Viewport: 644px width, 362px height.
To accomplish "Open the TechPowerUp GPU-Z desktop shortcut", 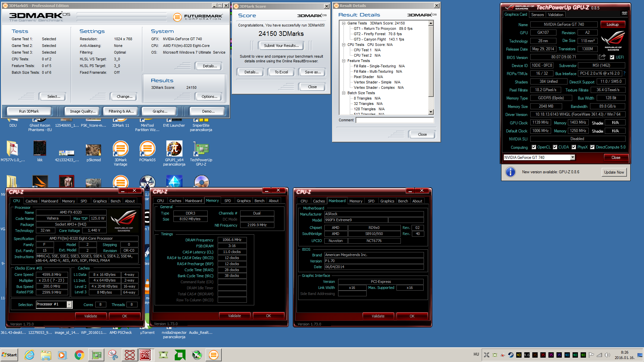I will click(201, 154).
